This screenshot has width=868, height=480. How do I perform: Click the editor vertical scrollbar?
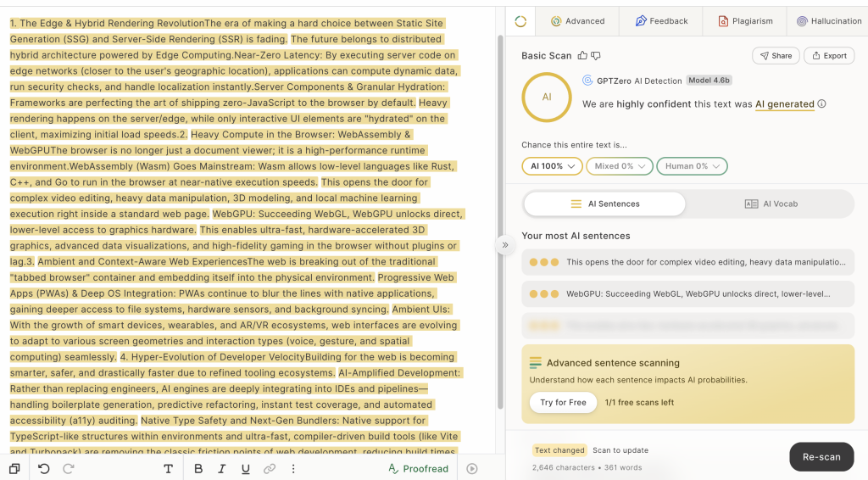pos(500,221)
